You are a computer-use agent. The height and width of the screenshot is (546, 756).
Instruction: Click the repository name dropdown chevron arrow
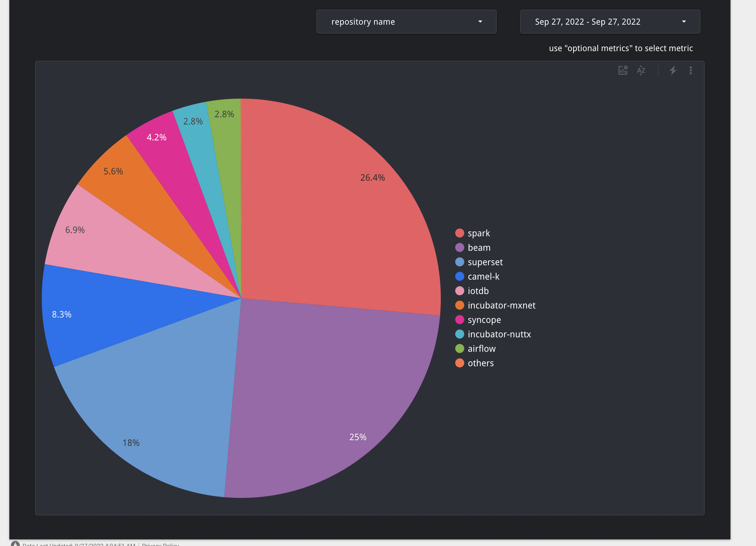pos(480,21)
